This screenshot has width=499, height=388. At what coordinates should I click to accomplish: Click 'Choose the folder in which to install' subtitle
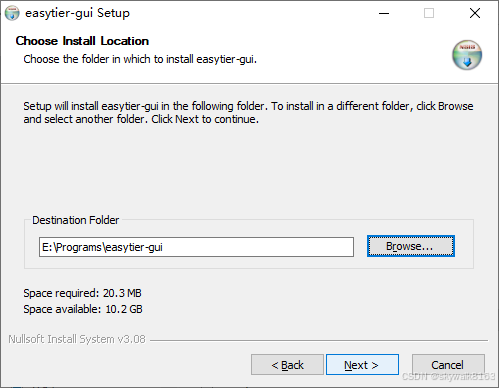[140, 59]
